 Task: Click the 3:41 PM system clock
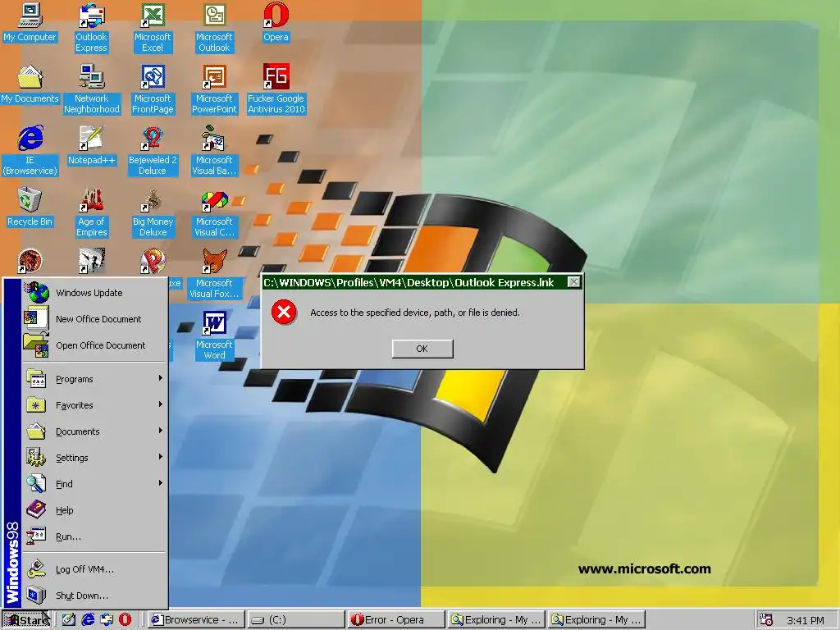click(806, 620)
